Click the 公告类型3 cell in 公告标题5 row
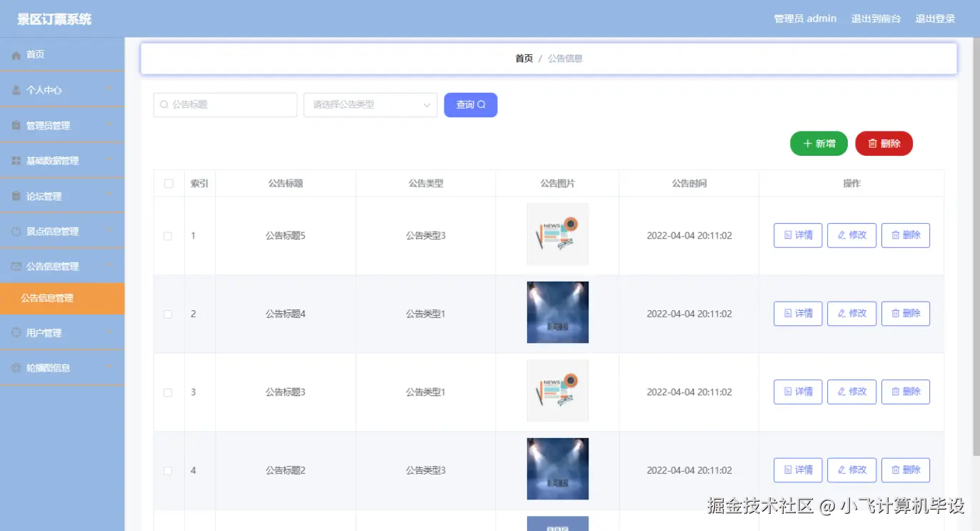Screen dimensions: 980x531 pos(426,236)
